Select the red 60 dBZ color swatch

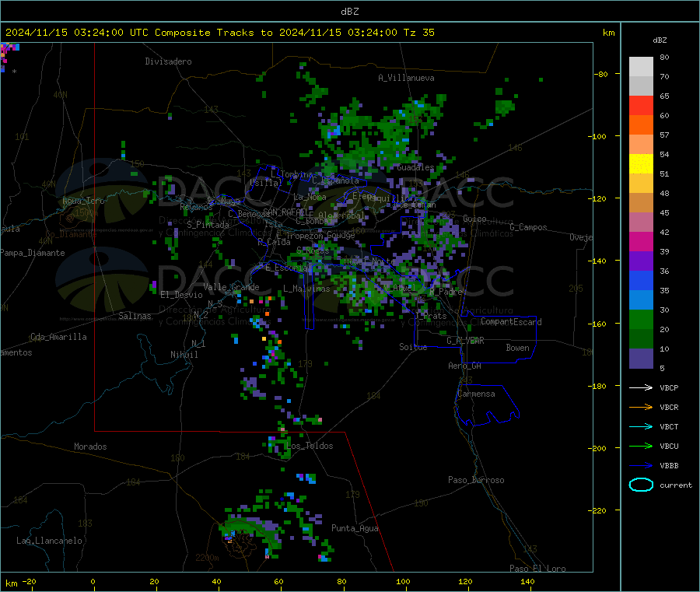[x=641, y=105]
